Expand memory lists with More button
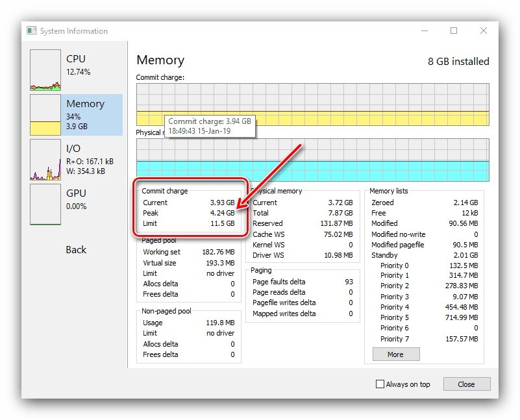Image resolution: width=520 pixels, height=420 pixels. [x=396, y=354]
